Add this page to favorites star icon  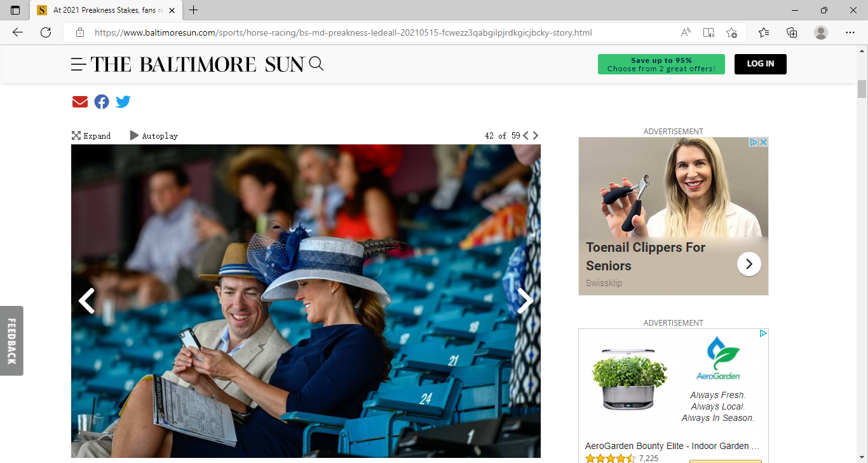pyautogui.click(x=731, y=32)
